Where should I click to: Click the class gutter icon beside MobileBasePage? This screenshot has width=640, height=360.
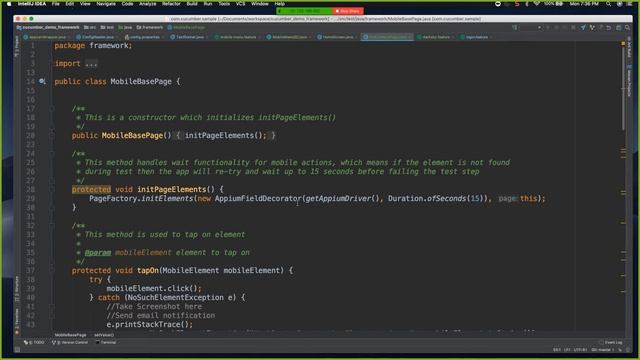pos(42,81)
